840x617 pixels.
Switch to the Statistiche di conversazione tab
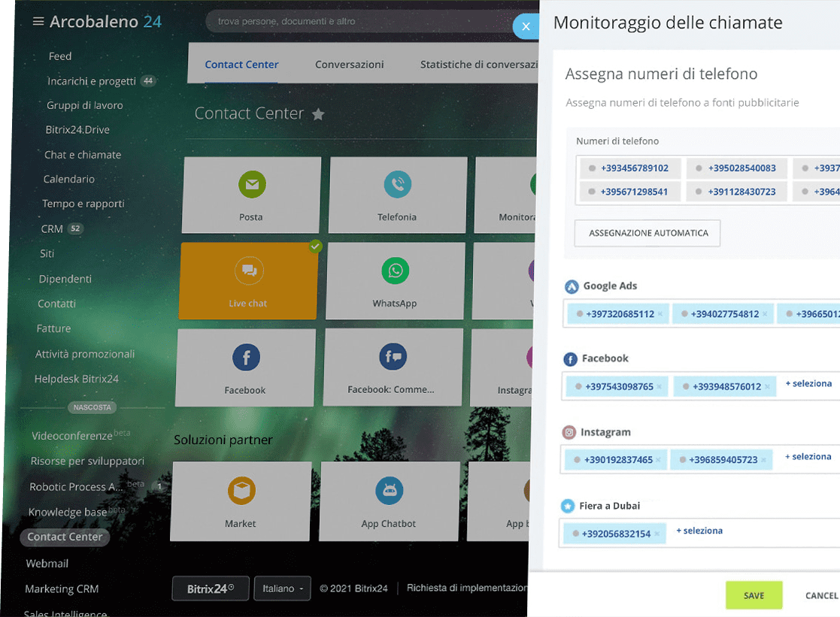click(x=479, y=65)
